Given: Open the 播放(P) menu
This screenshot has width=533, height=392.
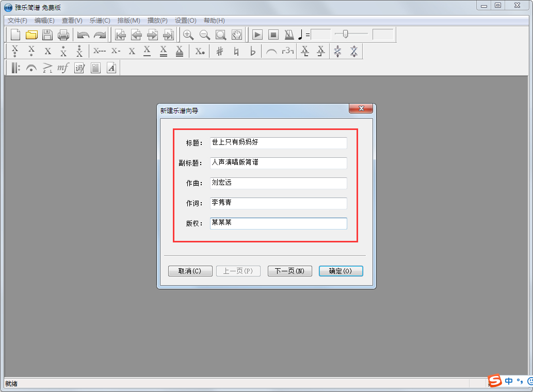Looking at the screenshot, I should [x=157, y=21].
